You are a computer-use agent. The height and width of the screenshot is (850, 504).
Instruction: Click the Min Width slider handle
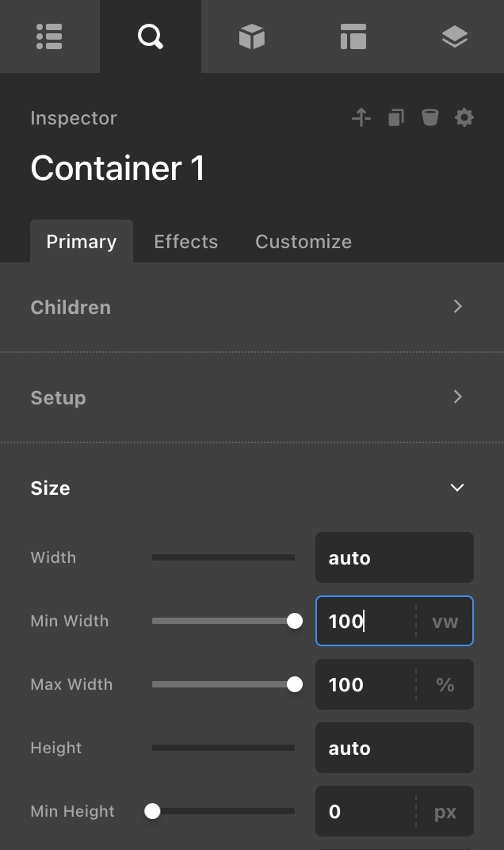pyautogui.click(x=295, y=621)
